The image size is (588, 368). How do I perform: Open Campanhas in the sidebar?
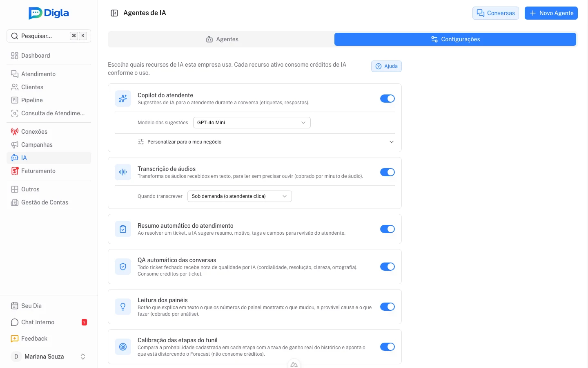coord(49,145)
